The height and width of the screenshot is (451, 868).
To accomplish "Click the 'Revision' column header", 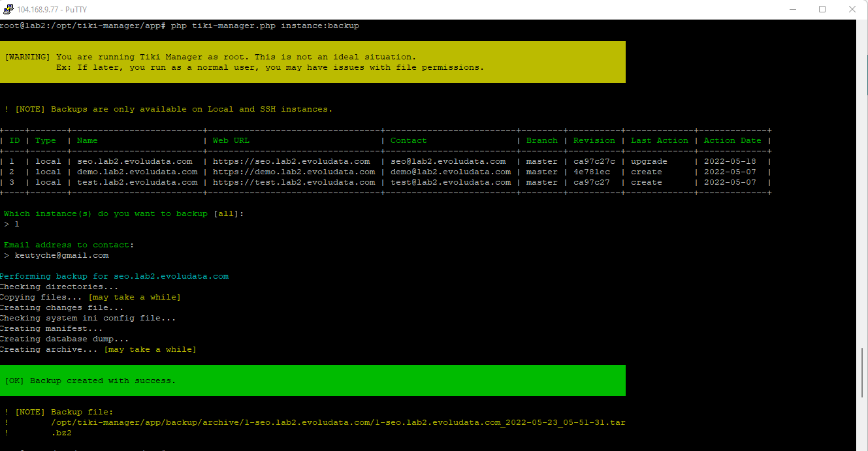I will click(594, 140).
